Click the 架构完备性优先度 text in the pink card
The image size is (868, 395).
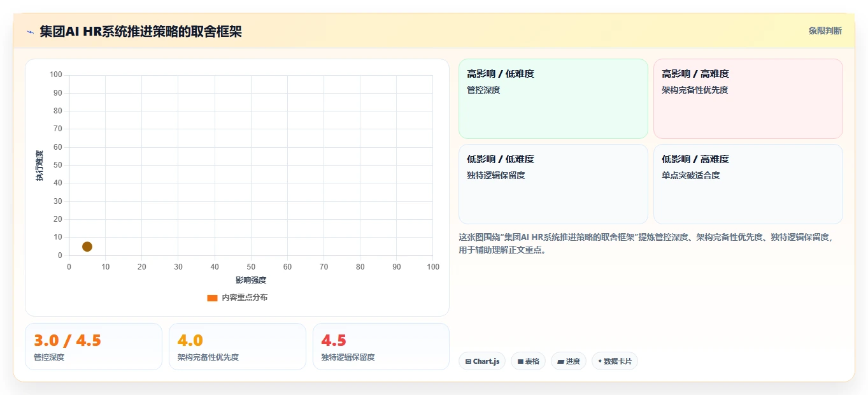click(695, 90)
